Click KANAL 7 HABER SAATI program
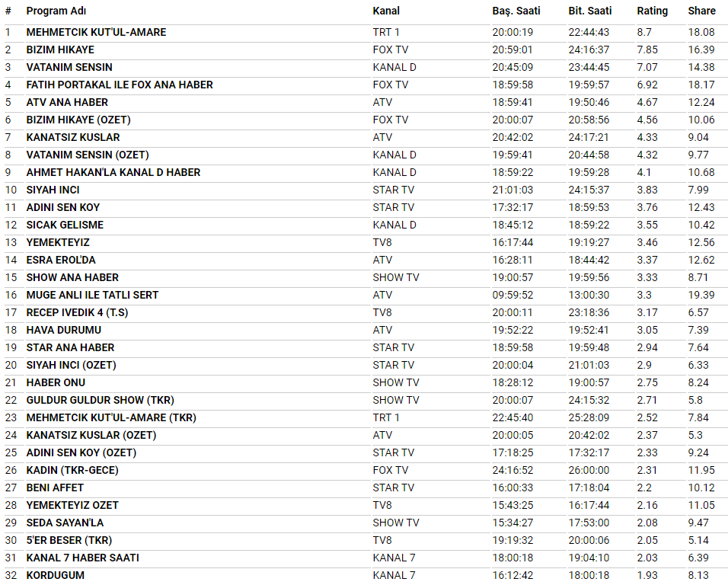The image size is (728, 585). click(x=82, y=558)
